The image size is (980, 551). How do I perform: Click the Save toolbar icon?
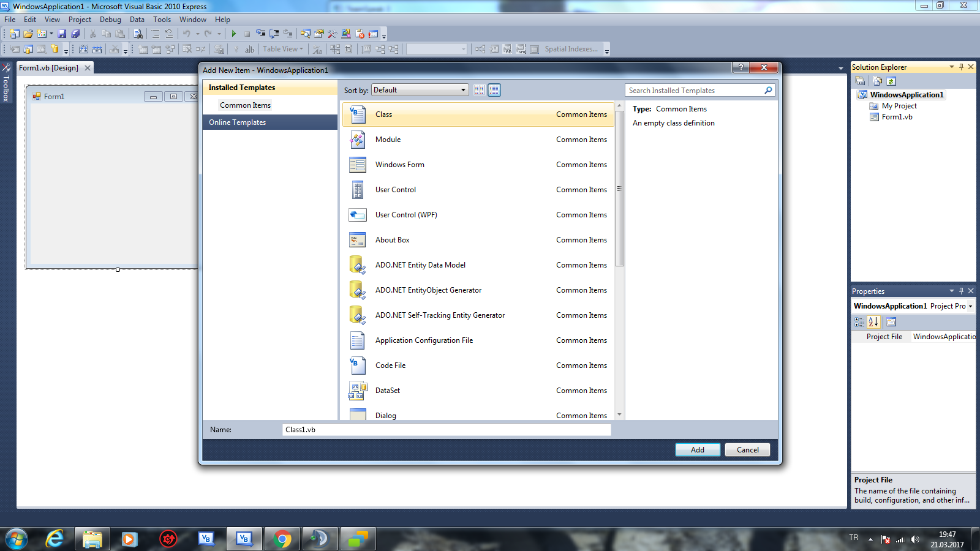pyautogui.click(x=62, y=34)
